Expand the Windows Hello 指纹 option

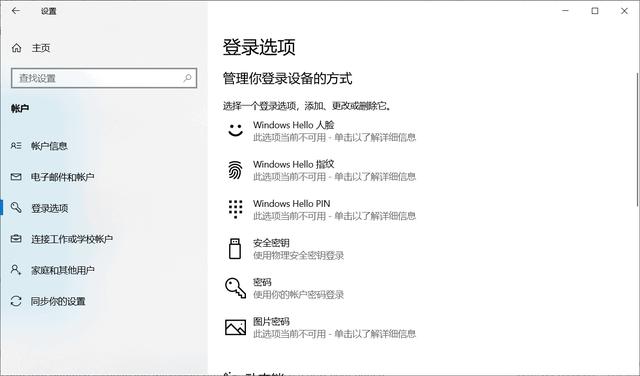(320, 170)
